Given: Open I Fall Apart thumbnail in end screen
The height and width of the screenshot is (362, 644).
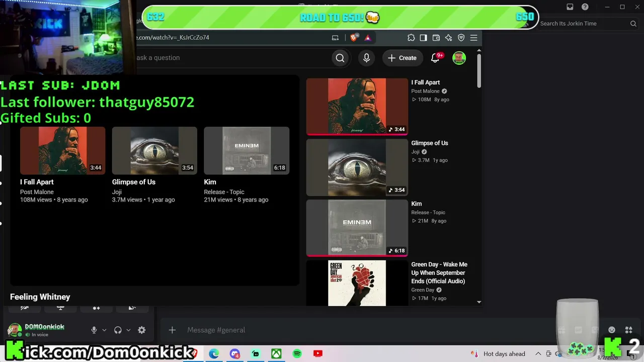Looking at the screenshot, I should point(63,150).
